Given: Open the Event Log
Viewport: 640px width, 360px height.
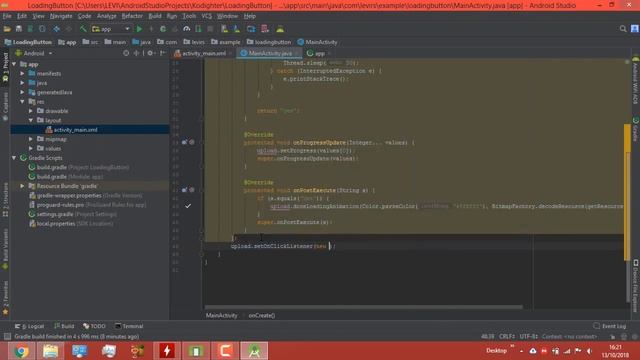Looking at the screenshot, I should point(609,326).
